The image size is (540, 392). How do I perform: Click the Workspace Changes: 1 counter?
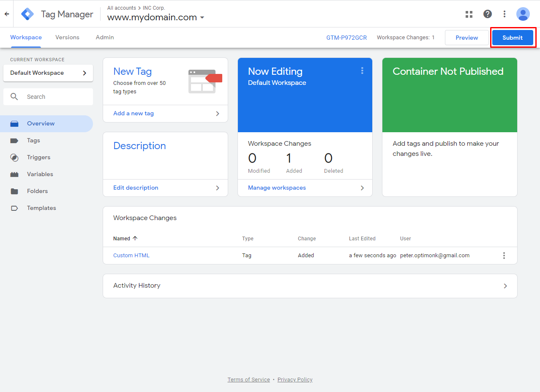pos(406,38)
